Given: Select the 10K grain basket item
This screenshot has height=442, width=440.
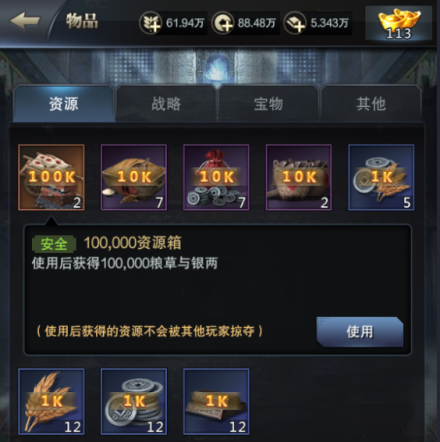Looking at the screenshot, I should click(134, 177).
